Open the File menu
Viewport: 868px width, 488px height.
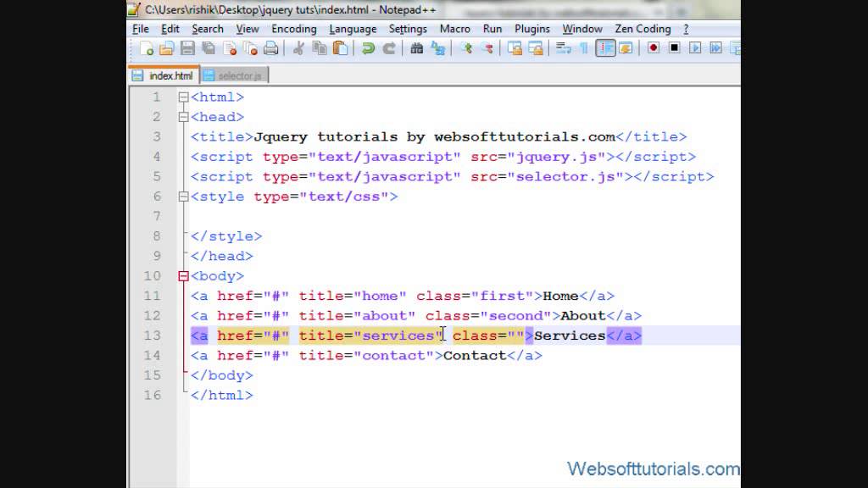click(141, 29)
